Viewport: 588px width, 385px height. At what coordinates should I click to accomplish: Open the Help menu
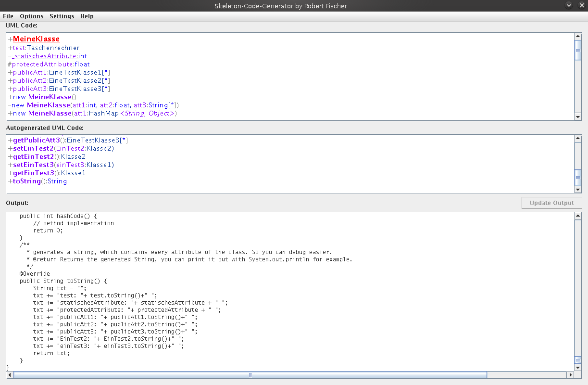[87, 16]
